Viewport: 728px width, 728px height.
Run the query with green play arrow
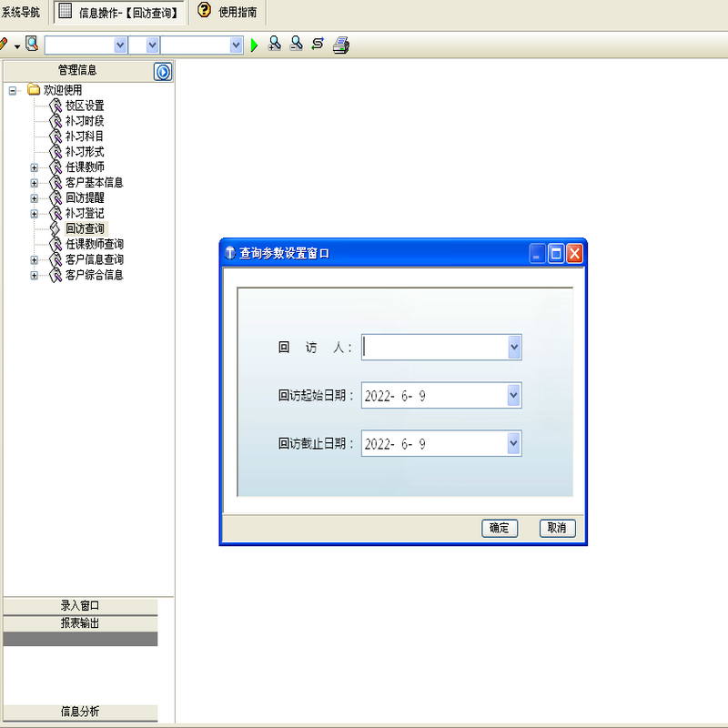[254, 45]
